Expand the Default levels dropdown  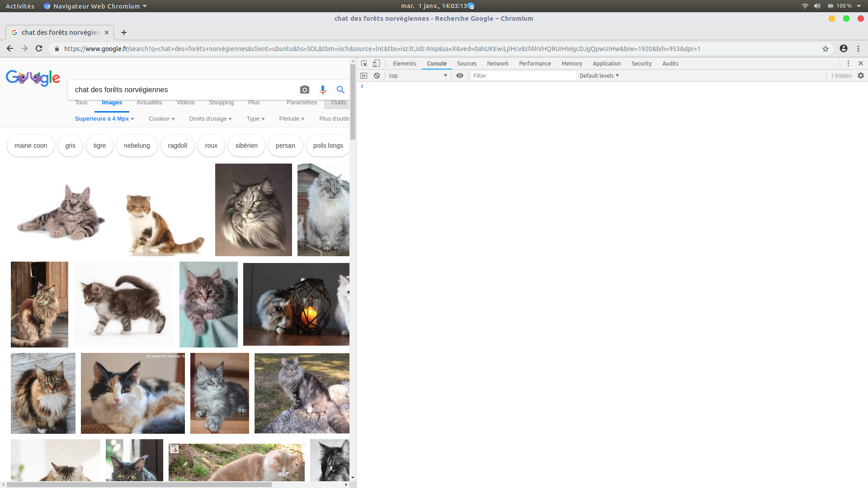click(599, 76)
